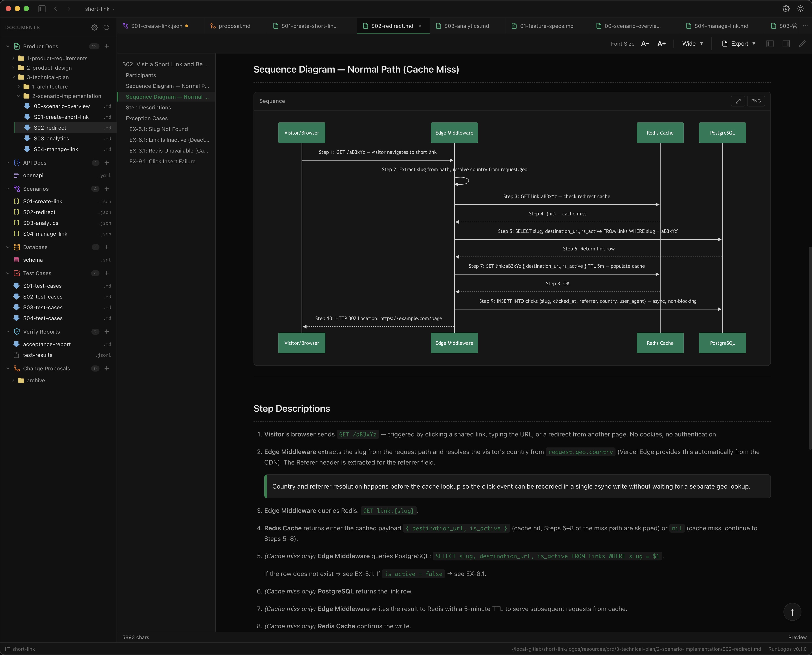Jump to EX-5.1: Slug Not Found section
Screen dimensions: 812x655
[159, 129]
